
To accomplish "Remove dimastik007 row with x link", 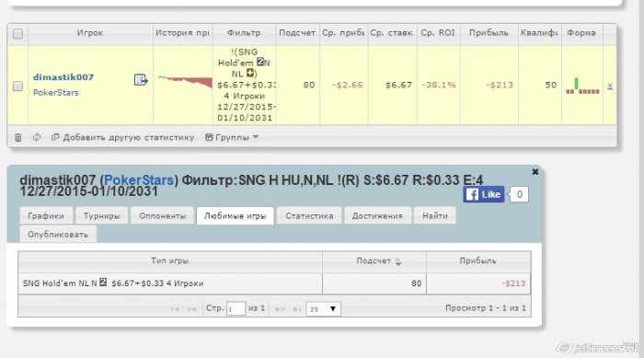I will (x=610, y=86).
